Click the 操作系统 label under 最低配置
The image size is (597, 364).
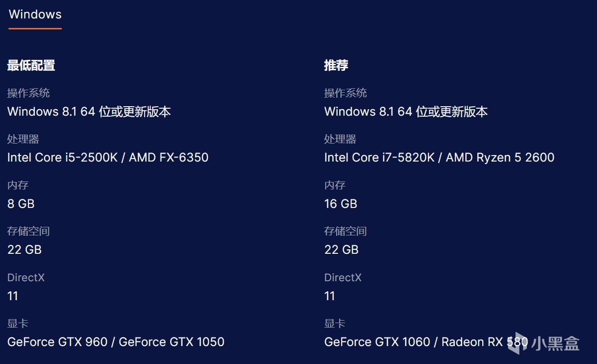click(28, 93)
